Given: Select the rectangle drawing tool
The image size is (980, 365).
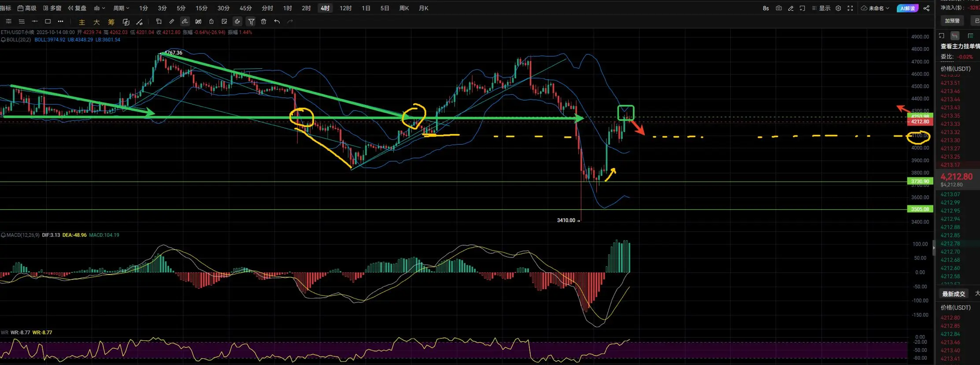Looking at the screenshot, I should 48,21.
